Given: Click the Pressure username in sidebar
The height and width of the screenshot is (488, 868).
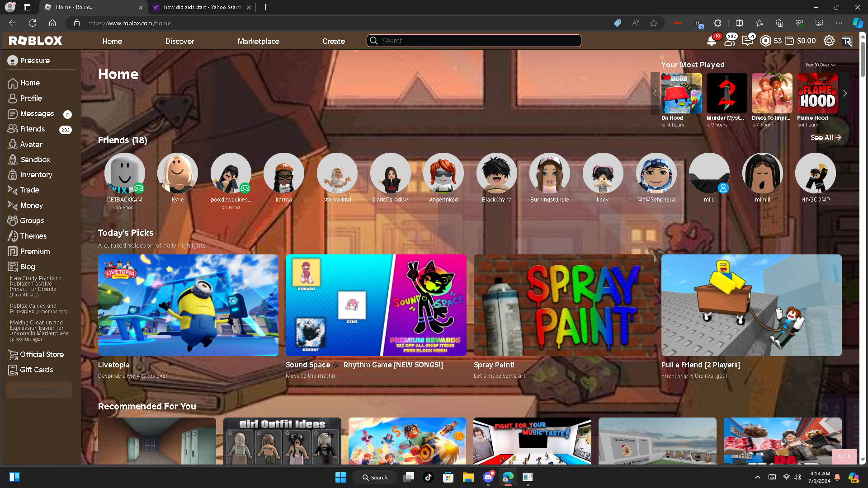Looking at the screenshot, I should point(35,61).
